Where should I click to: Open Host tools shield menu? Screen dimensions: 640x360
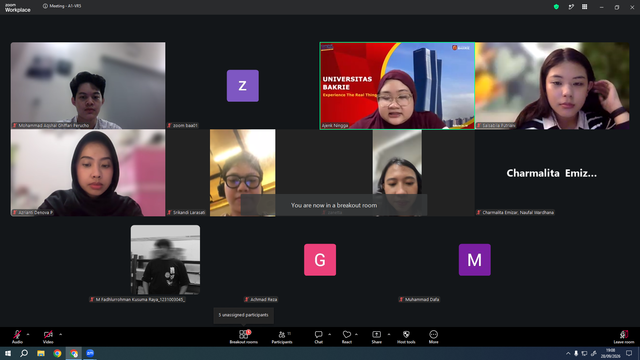tap(406, 337)
